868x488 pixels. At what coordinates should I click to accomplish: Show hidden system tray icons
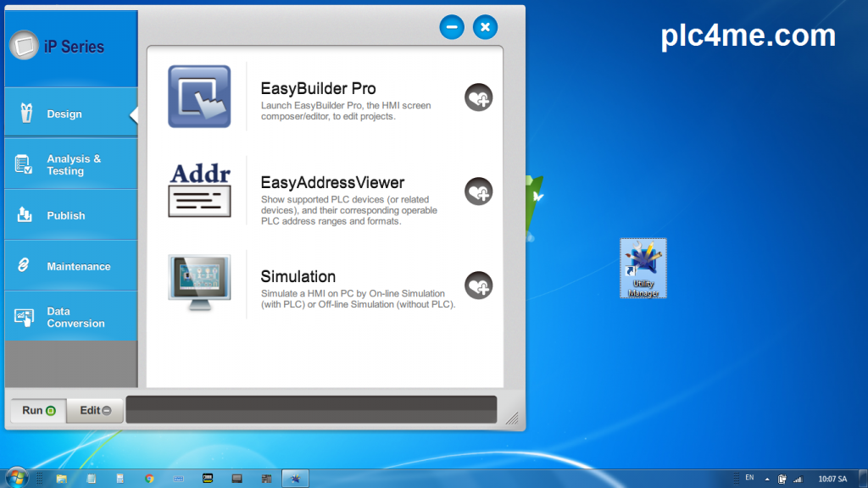click(x=767, y=479)
